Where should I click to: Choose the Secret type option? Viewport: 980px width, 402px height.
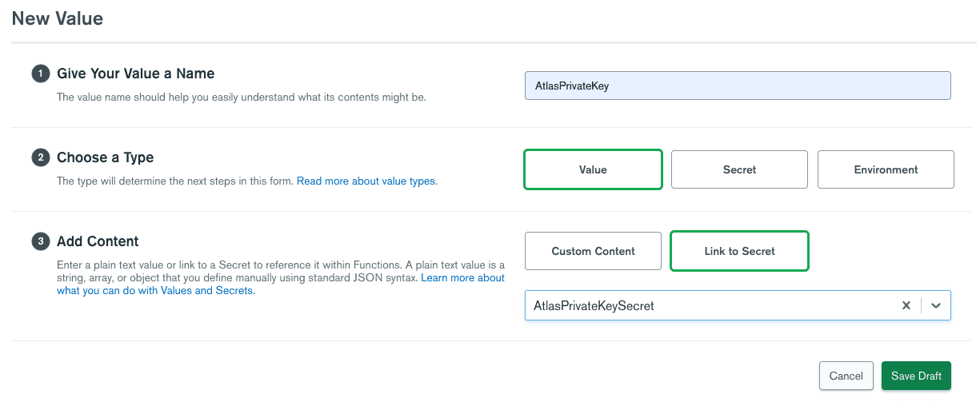739,169
